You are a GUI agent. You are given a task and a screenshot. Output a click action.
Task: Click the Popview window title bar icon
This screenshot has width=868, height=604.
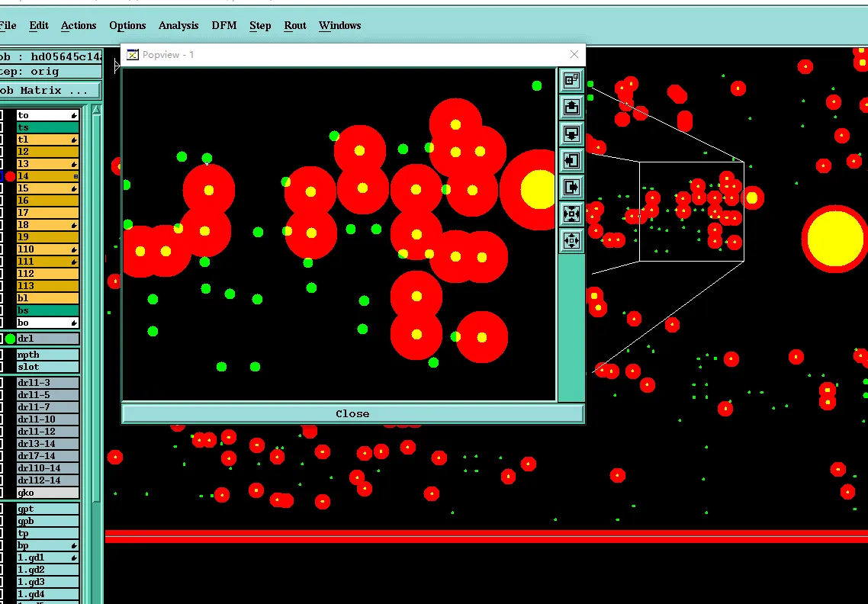pyautogui.click(x=132, y=54)
